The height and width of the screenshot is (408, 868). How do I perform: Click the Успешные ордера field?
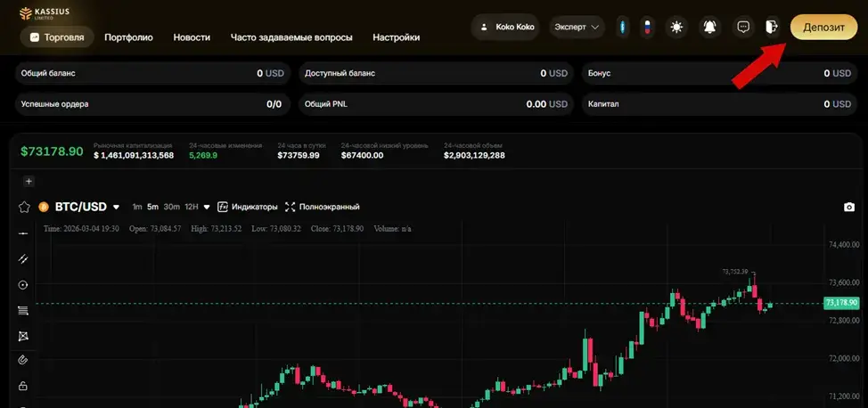(152, 104)
